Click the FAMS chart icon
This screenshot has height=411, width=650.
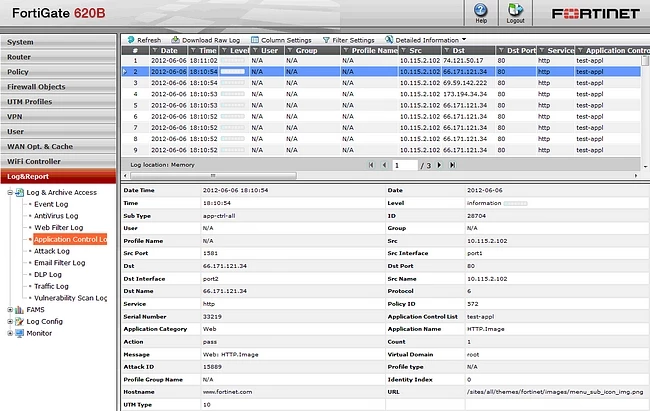tap(19, 310)
